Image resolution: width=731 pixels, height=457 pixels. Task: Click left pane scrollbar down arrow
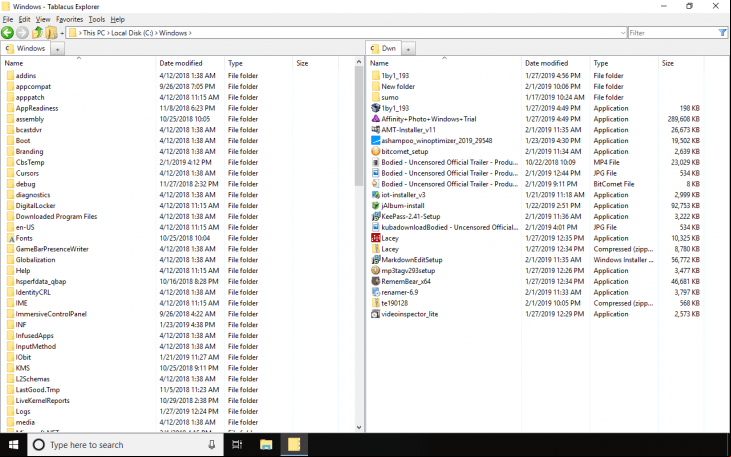click(x=359, y=427)
